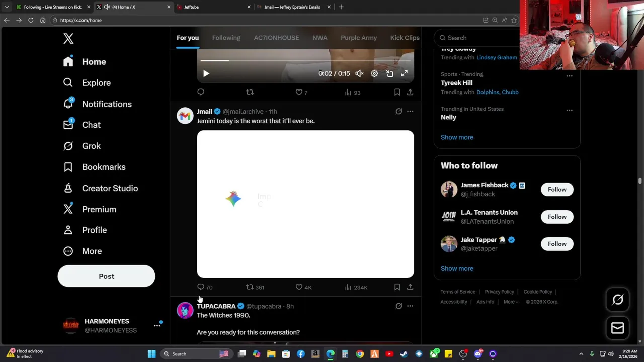Repost the top video post
Image resolution: width=644 pixels, height=362 pixels.
(250, 92)
